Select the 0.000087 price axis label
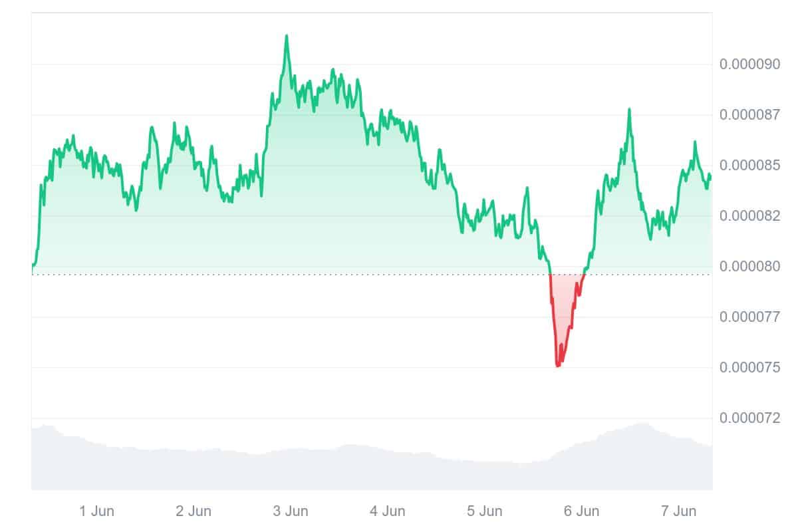 750,115
